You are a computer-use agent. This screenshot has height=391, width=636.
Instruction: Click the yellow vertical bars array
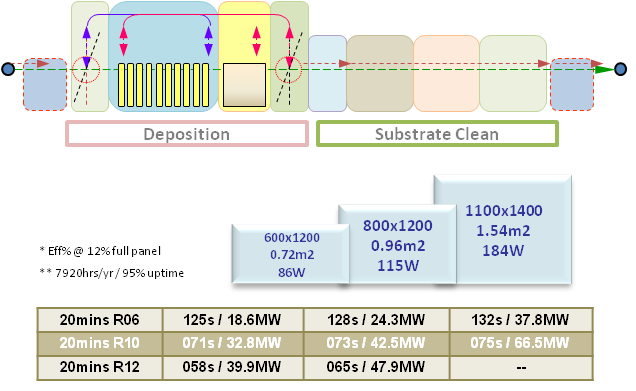point(164,85)
